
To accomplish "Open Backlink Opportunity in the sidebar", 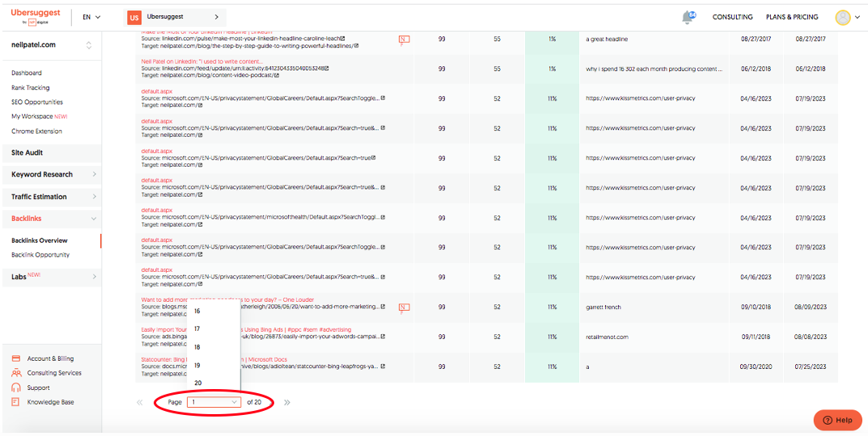I will point(40,255).
